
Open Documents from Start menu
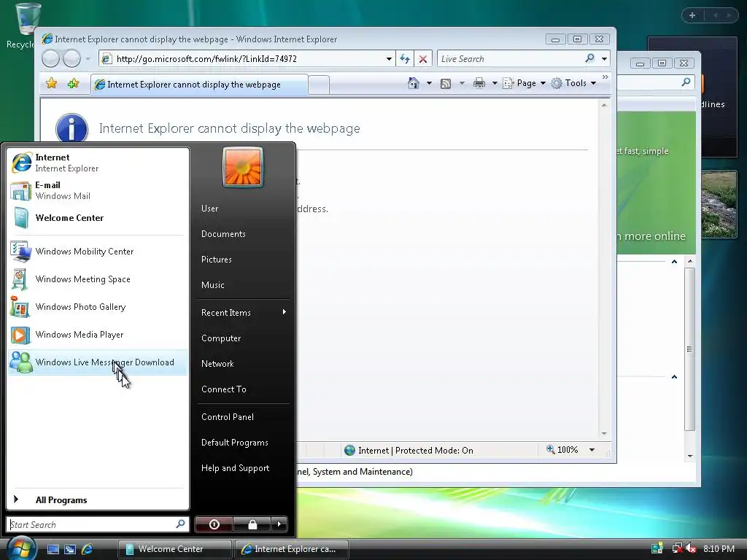click(243, 234)
